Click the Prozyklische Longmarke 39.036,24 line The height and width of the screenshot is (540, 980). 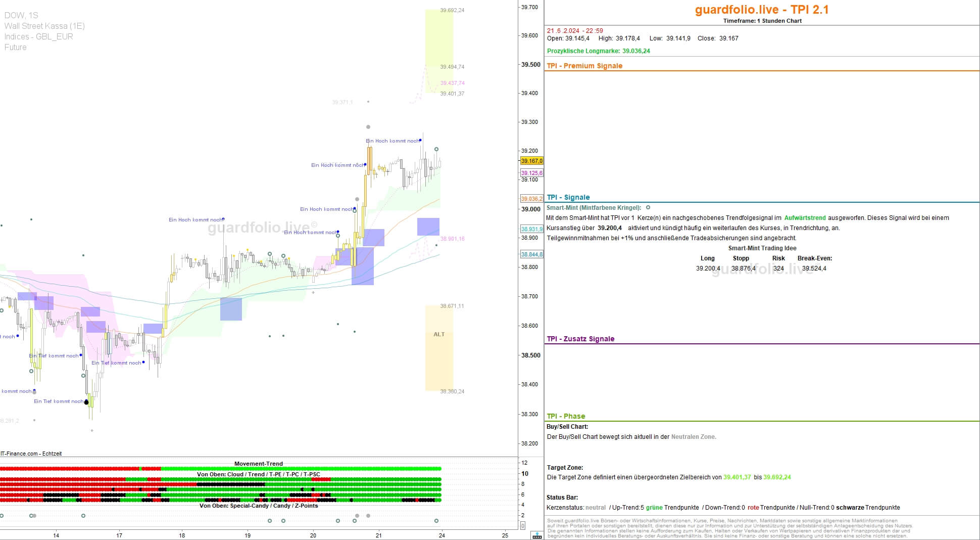[x=599, y=51]
